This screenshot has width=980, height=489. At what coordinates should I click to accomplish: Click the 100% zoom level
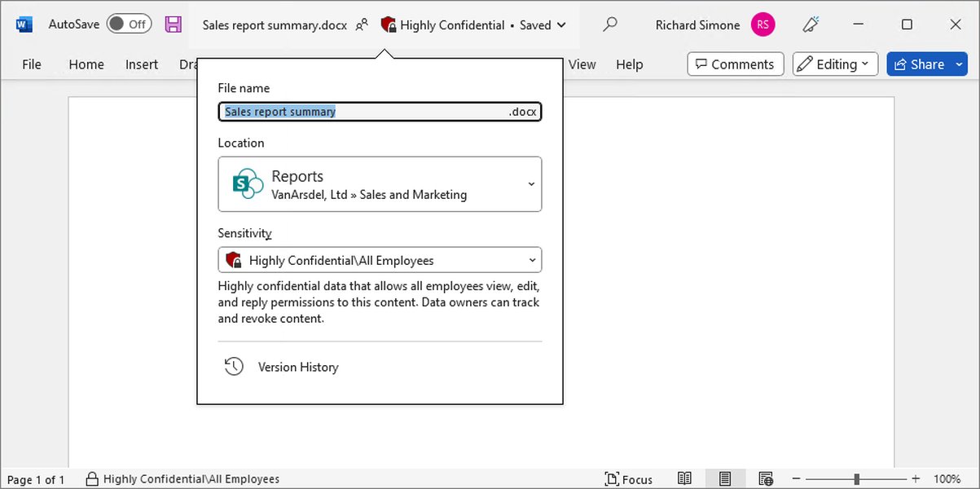[x=947, y=479]
